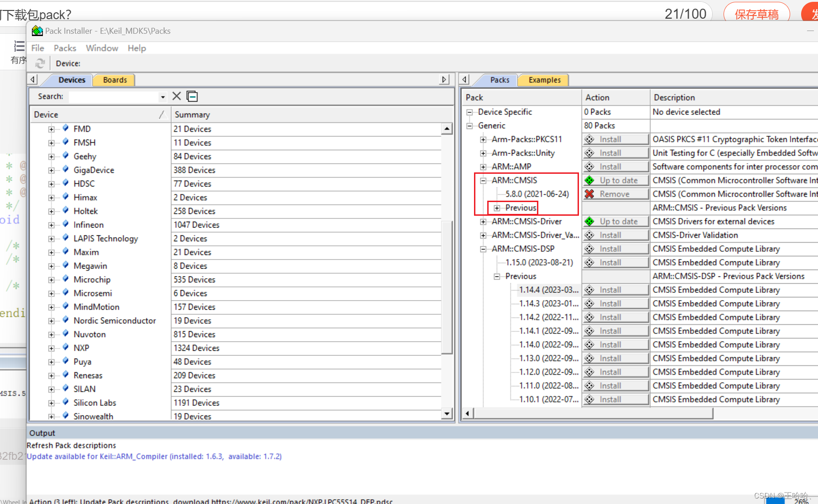Click the ordered list icon in background editor
Screen dimensions: 818x504
click(x=19, y=46)
